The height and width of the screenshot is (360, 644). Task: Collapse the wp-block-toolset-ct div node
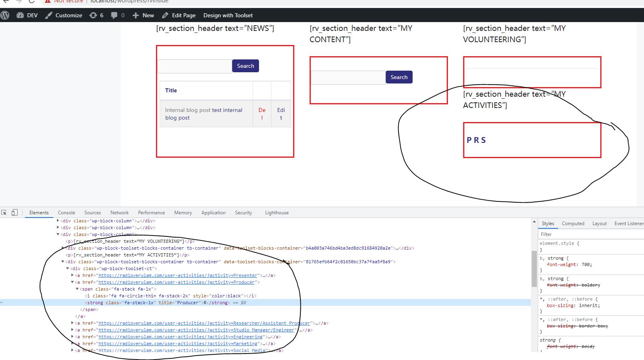click(x=68, y=268)
